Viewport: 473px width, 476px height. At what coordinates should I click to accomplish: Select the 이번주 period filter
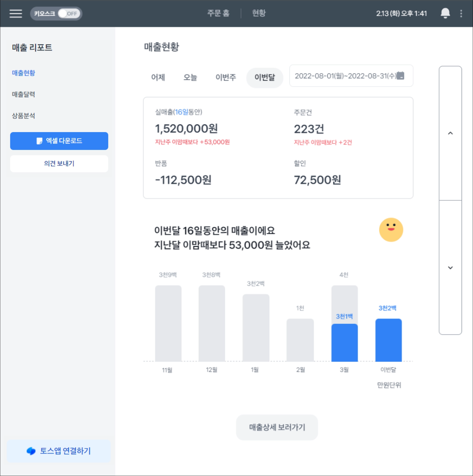225,77
